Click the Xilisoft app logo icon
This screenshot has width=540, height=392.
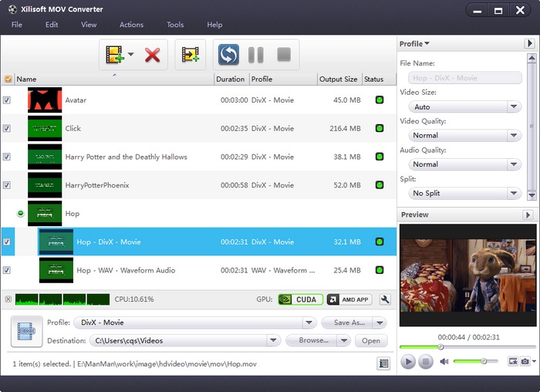pos(12,9)
